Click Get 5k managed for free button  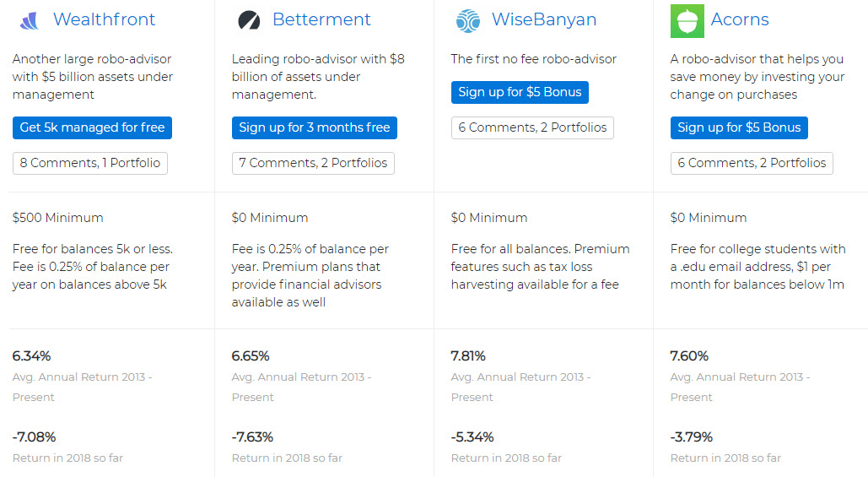click(x=93, y=127)
